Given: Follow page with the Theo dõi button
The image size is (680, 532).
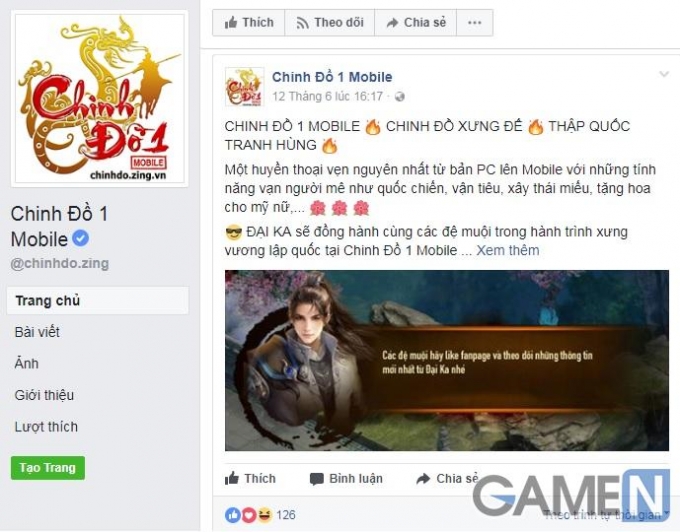Looking at the screenshot, I should pyautogui.click(x=330, y=23).
